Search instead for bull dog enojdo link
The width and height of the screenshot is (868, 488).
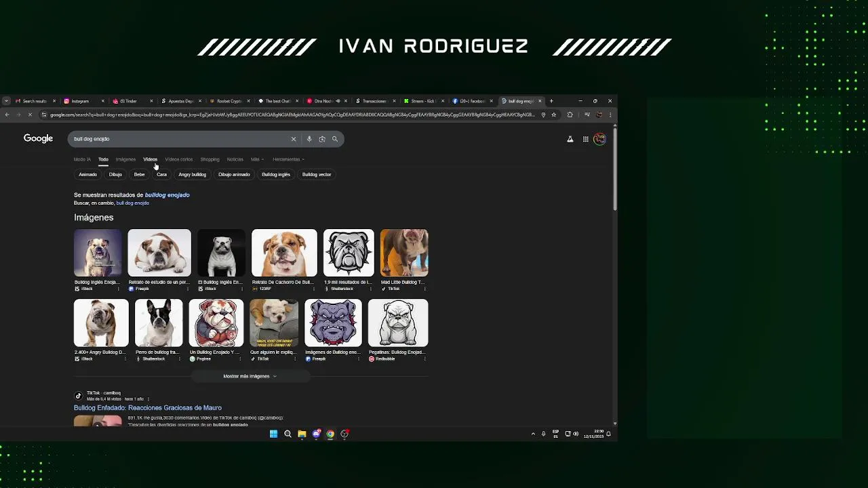click(132, 203)
